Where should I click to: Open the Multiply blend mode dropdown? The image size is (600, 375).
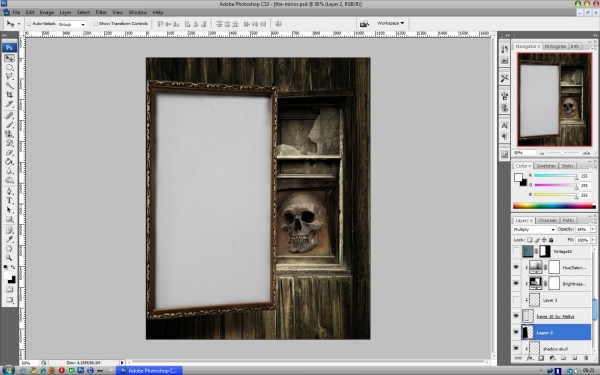(534, 229)
